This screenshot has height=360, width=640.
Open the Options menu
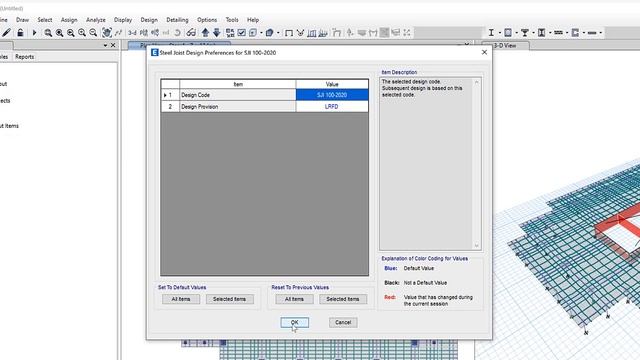[207, 20]
